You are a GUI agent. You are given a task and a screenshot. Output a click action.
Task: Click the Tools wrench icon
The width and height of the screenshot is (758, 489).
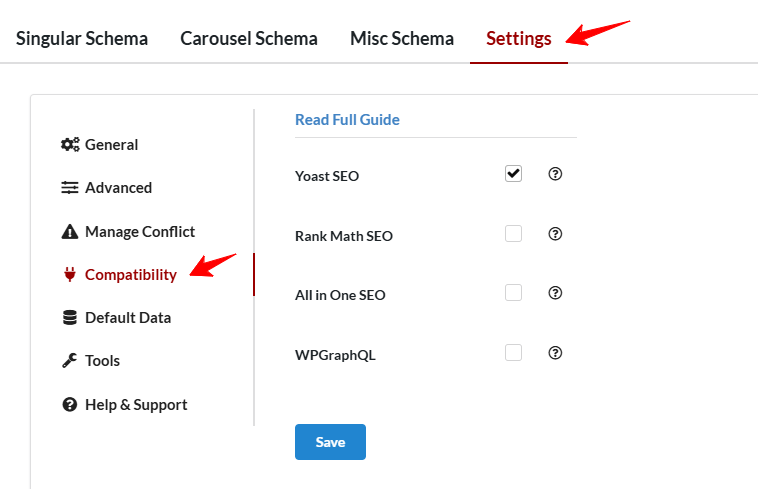coord(70,361)
